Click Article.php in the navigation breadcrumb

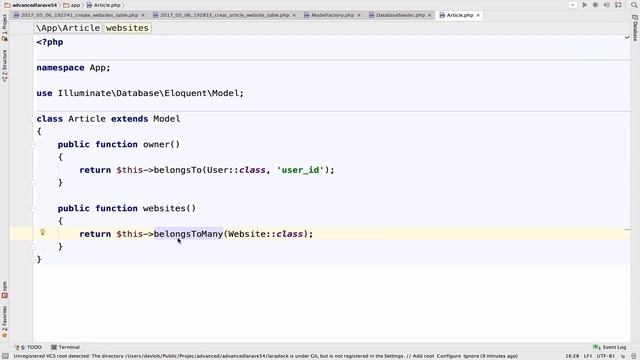[x=104, y=5]
